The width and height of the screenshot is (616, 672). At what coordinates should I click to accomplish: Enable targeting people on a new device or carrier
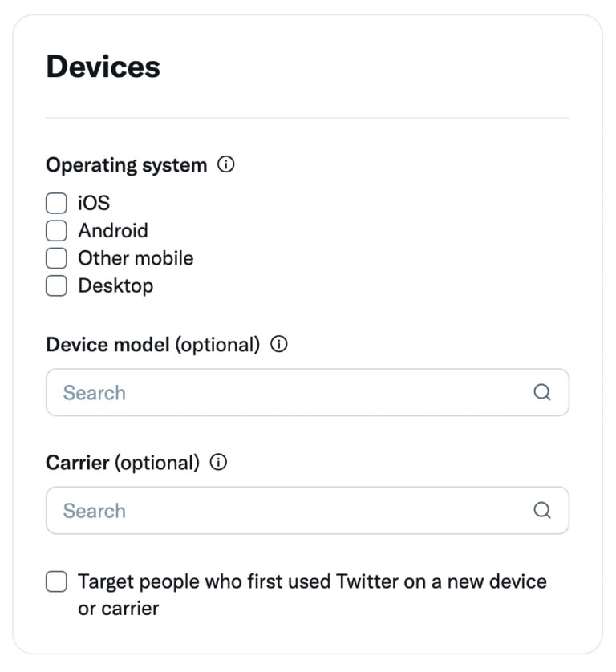click(56, 581)
